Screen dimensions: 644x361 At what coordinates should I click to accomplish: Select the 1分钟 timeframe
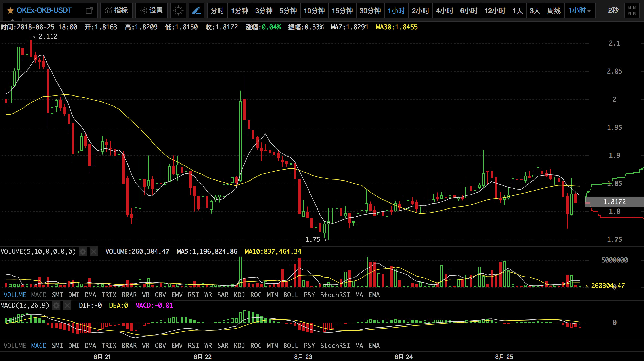pyautogui.click(x=240, y=10)
